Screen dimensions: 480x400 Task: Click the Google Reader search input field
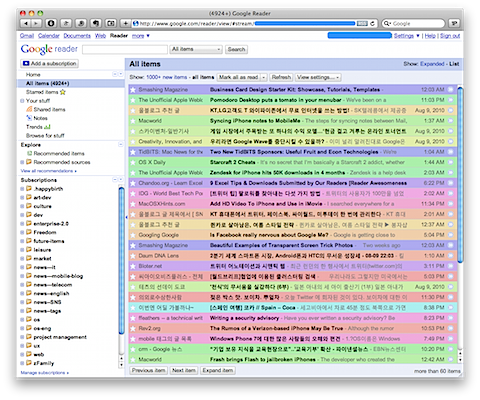coord(125,49)
